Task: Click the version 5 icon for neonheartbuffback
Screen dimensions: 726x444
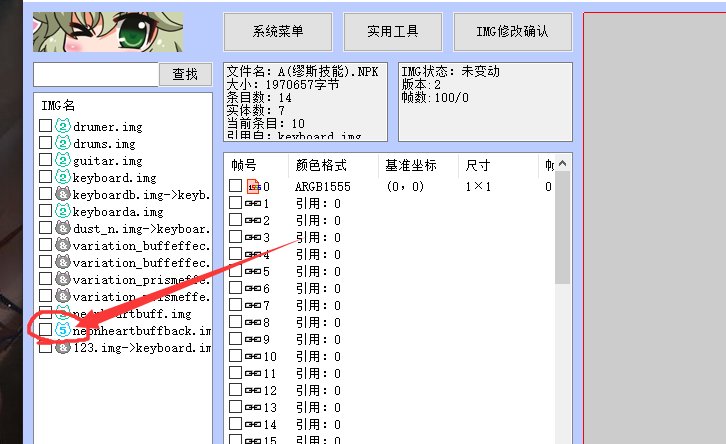Action: click(x=62, y=330)
